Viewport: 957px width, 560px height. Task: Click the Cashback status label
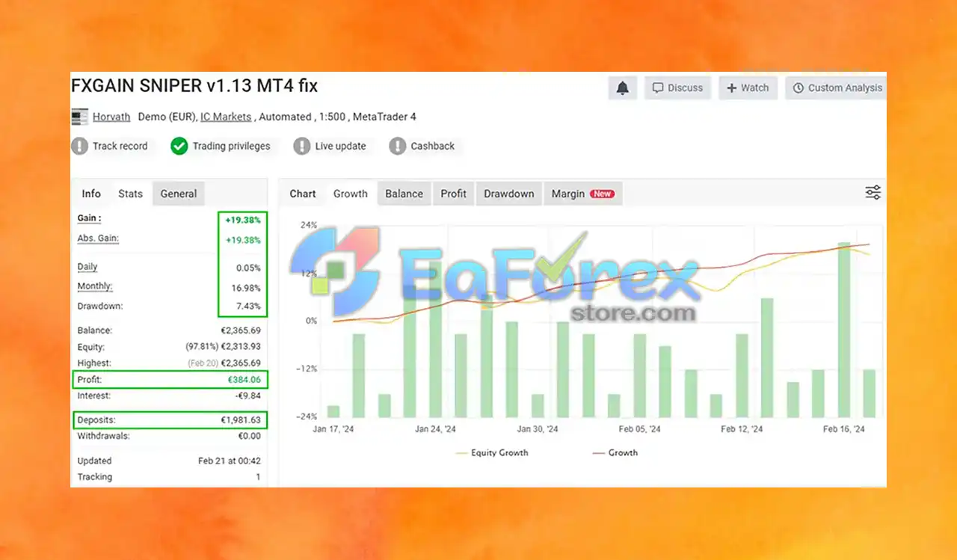pos(433,147)
